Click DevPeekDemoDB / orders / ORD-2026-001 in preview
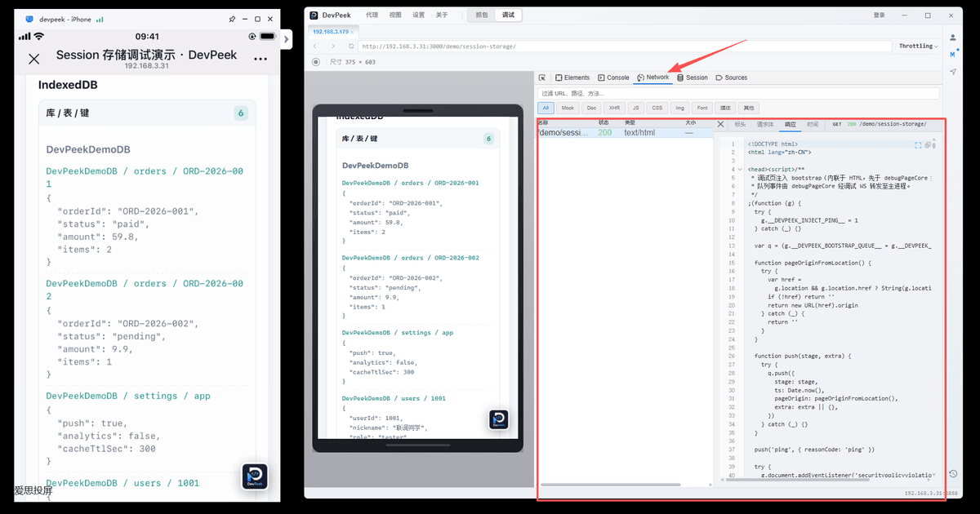This screenshot has height=514, width=980. (410, 183)
